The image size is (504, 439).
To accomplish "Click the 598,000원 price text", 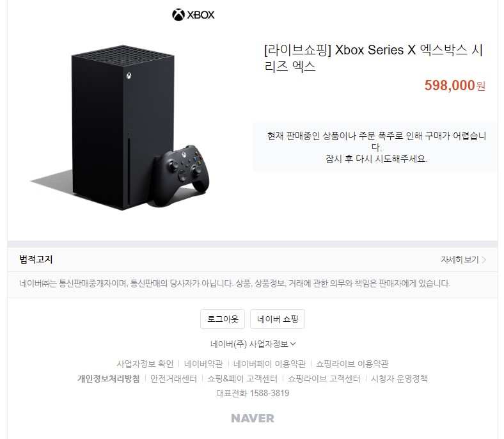I will pos(455,86).
